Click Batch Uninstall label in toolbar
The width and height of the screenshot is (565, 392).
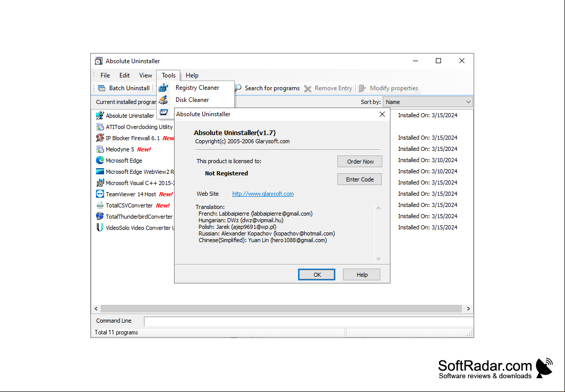coord(129,88)
